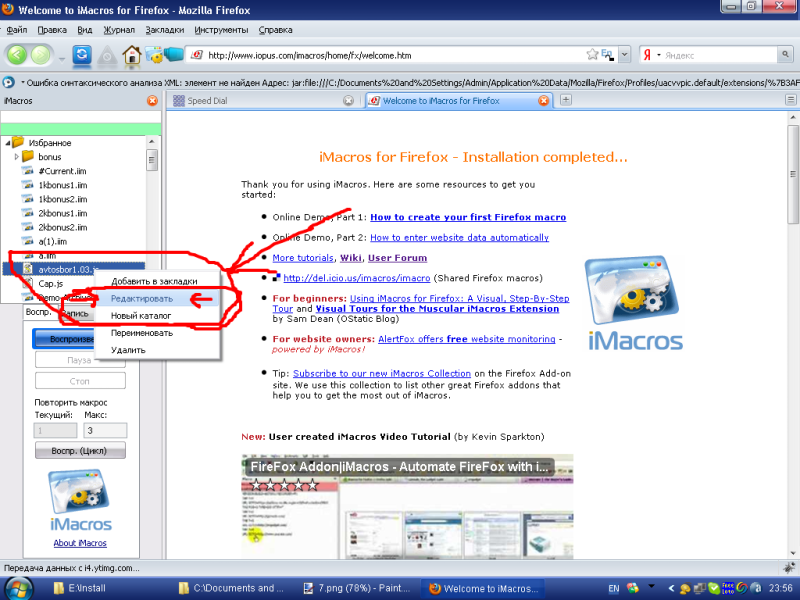Play the iMacros video tutorial thumbnail

point(407,506)
